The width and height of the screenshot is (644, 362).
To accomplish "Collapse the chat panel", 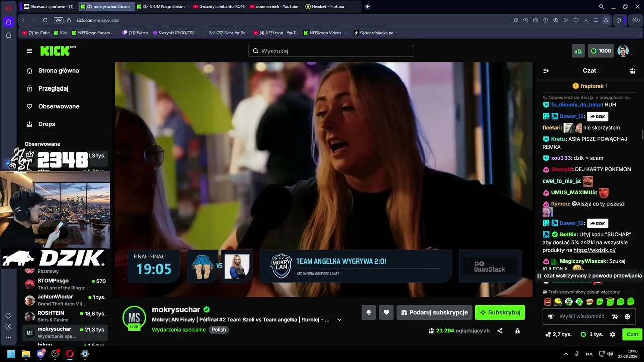I will pyautogui.click(x=546, y=71).
